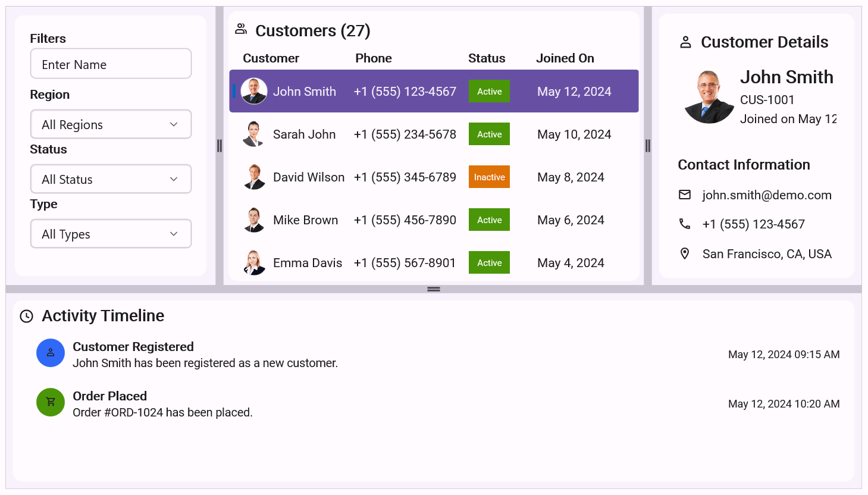Click the splitter handle between Filters and Customers

point(220,146)
